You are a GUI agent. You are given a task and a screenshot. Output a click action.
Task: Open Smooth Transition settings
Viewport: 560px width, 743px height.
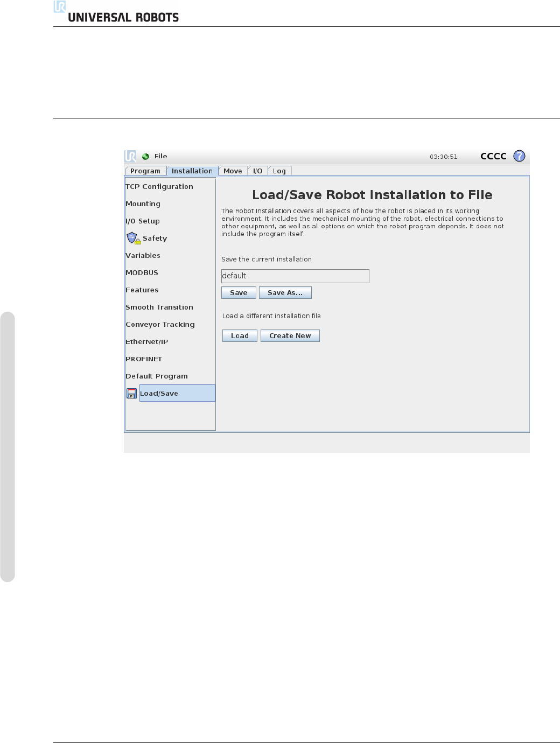159,307
